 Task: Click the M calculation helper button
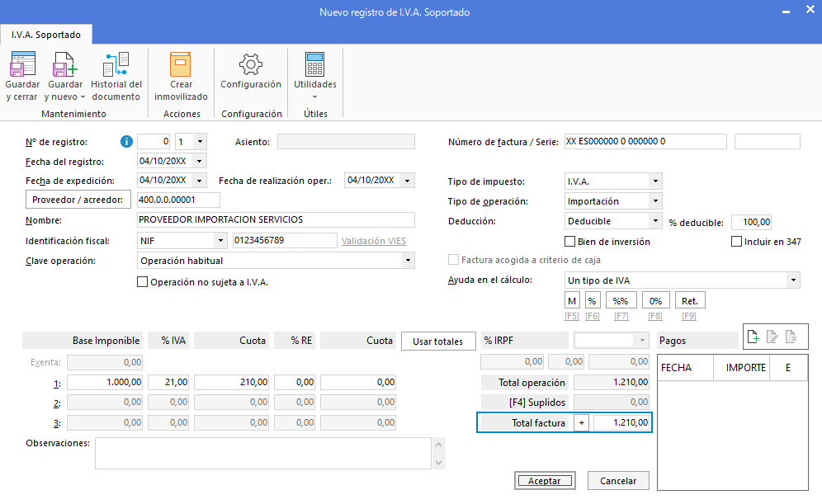[x=572, y=301]
